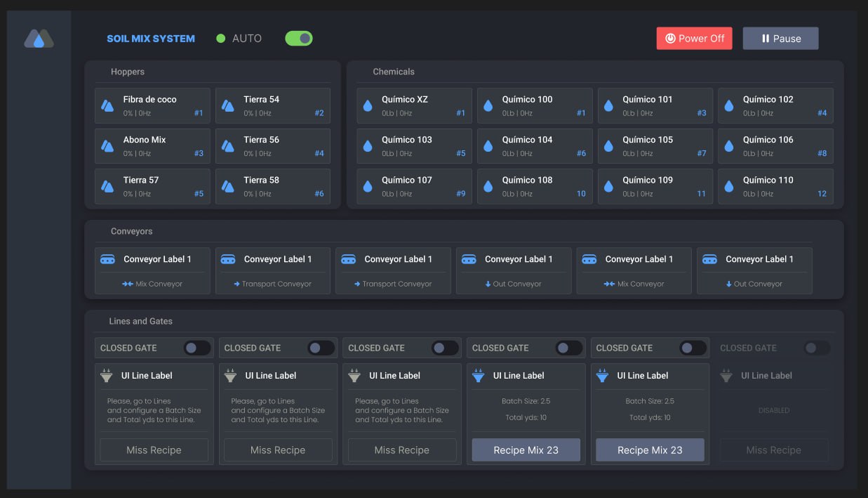Click the fifth line's Recipe Mix 23 button
The width and height of the screenshot is (868, 498).
tap(650, 450)
